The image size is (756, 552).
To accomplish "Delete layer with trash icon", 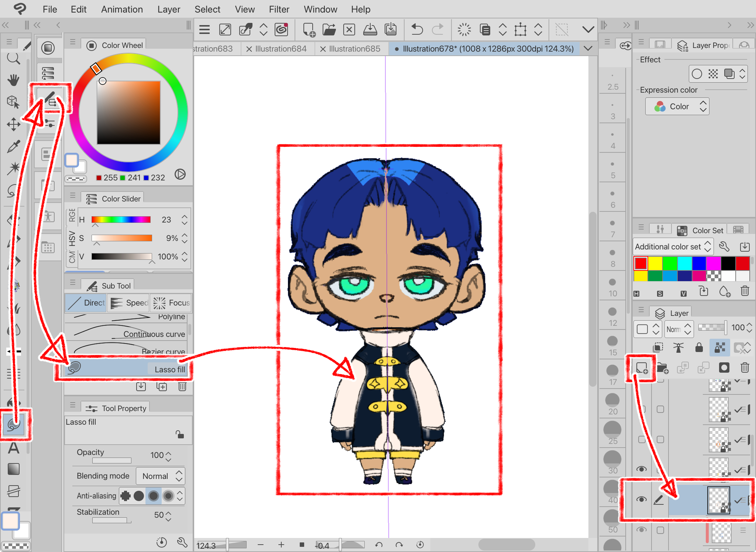I will (x=745, y=368).
